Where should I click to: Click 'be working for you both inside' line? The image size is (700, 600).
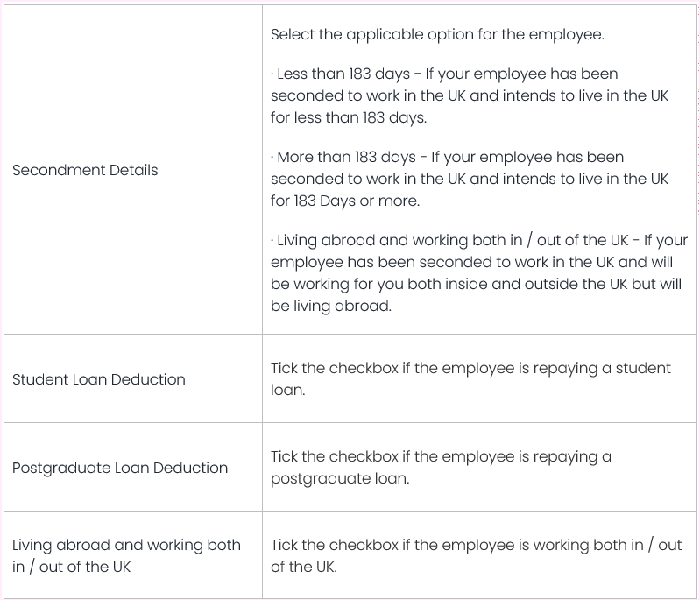pos(476,284)
